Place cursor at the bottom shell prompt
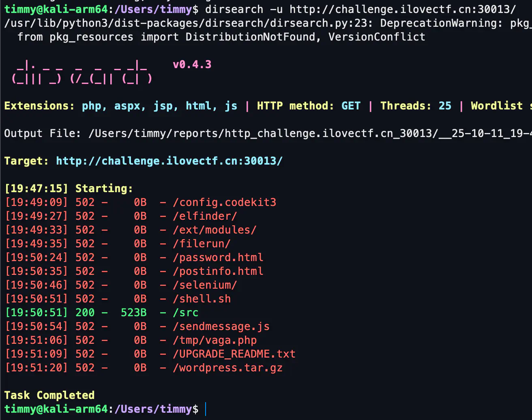This screenshot has height=420, width=532. point(205,409)
